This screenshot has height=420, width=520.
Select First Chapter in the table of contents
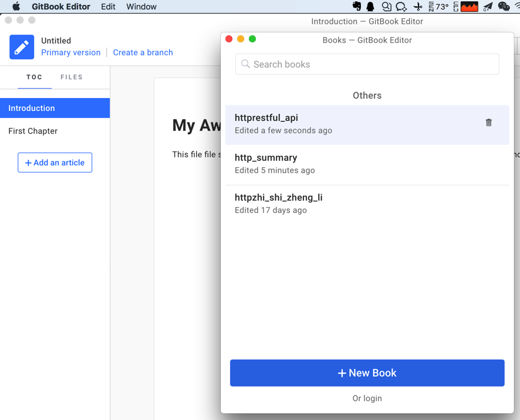tap(55, 131)
